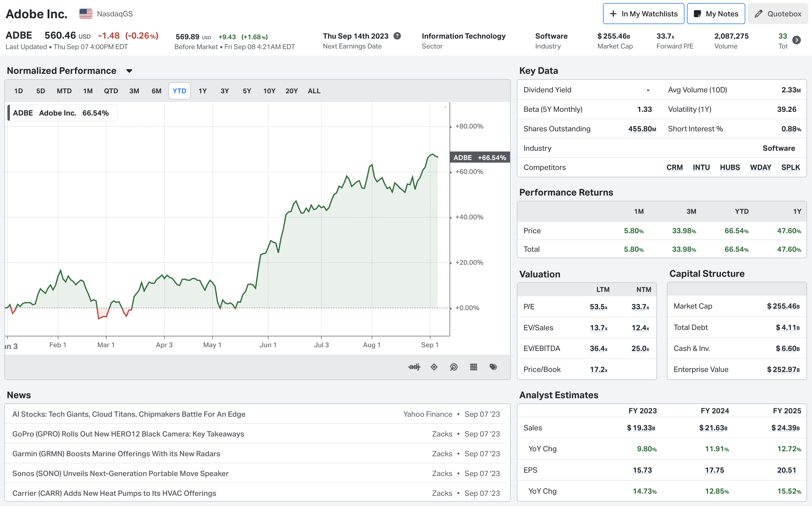Click the FY 2023 Sales $19.33B estimate
This screenshot has height=506, width=812.
pyautogui.click(x=641, y=428)
